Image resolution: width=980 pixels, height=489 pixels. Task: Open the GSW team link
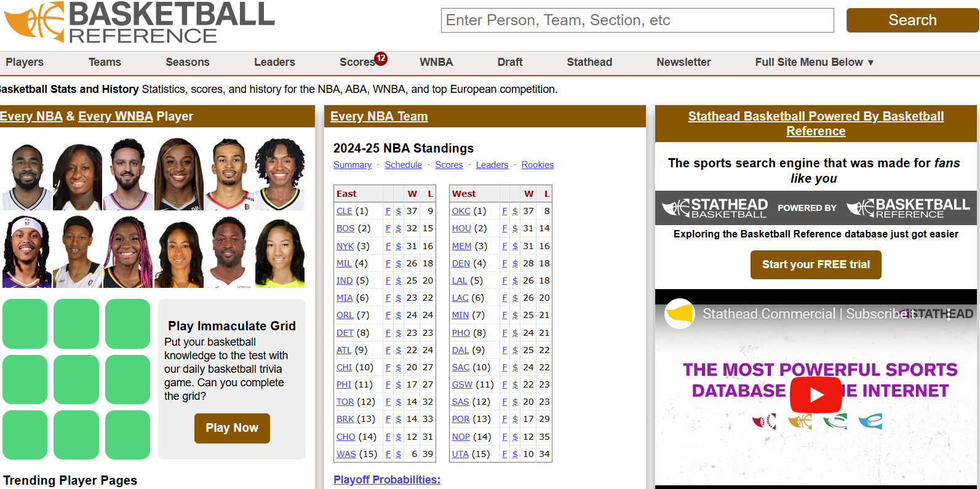(463, 384)
